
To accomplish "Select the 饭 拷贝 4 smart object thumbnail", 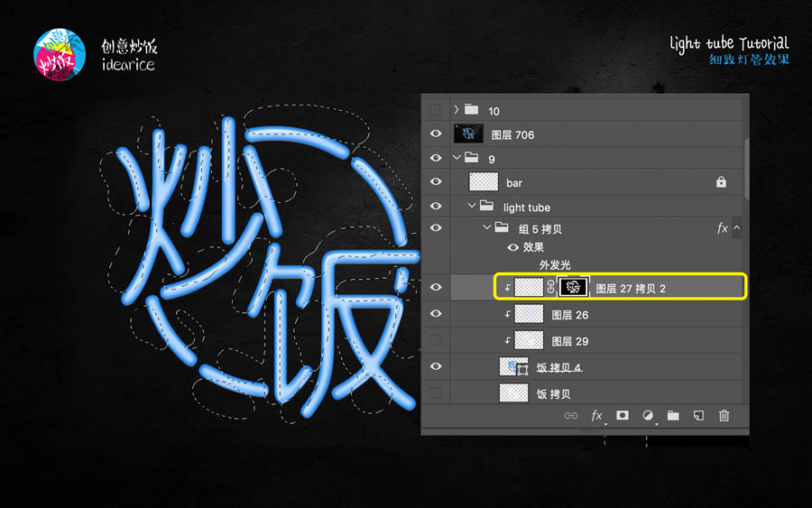I will tap(513, 366).
